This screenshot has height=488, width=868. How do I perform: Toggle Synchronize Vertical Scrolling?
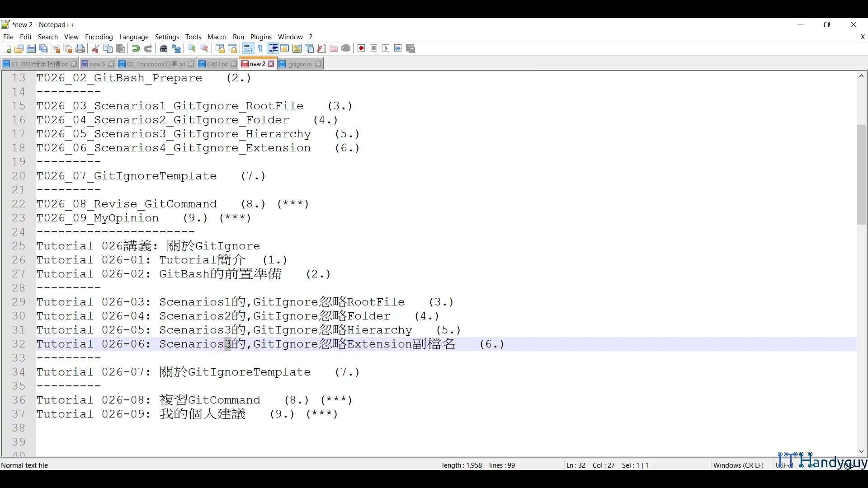point(221,48)
